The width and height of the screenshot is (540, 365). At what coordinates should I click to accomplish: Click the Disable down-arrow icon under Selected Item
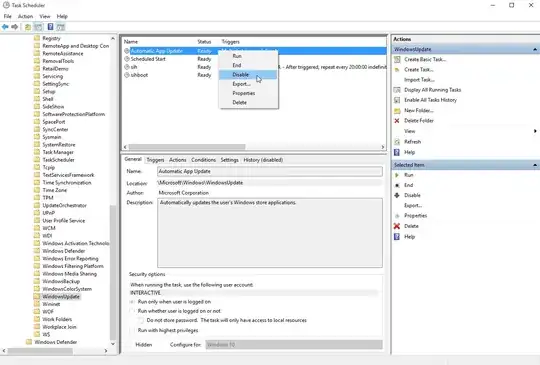397,195
